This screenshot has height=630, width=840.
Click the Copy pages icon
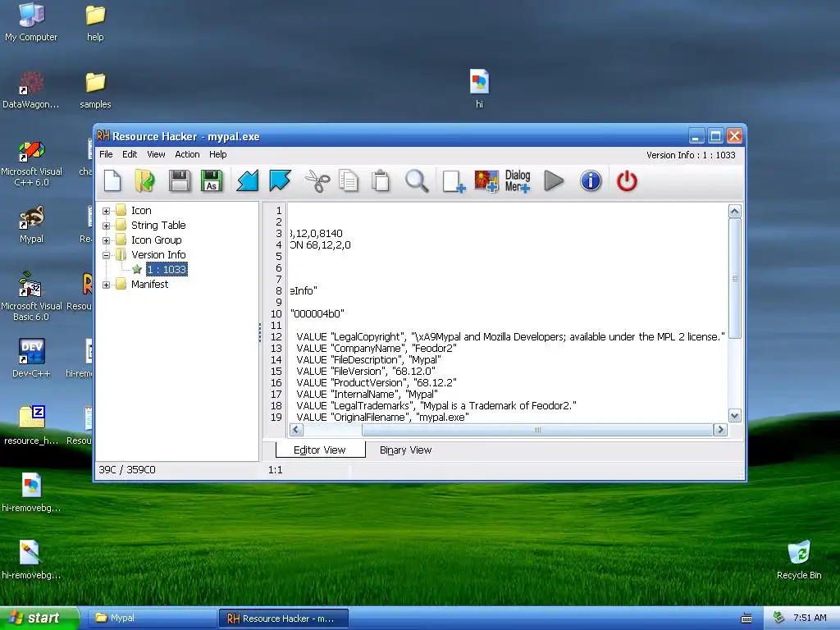point(349,181)
